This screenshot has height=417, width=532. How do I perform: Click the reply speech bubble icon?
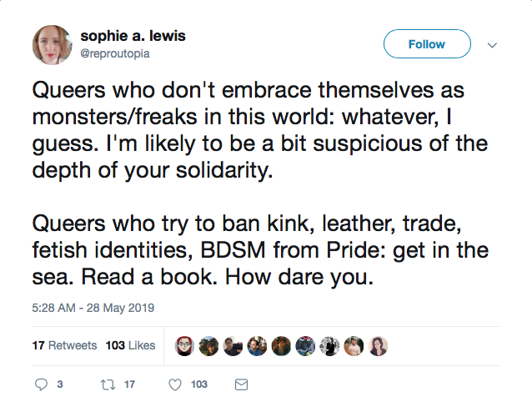41,384
